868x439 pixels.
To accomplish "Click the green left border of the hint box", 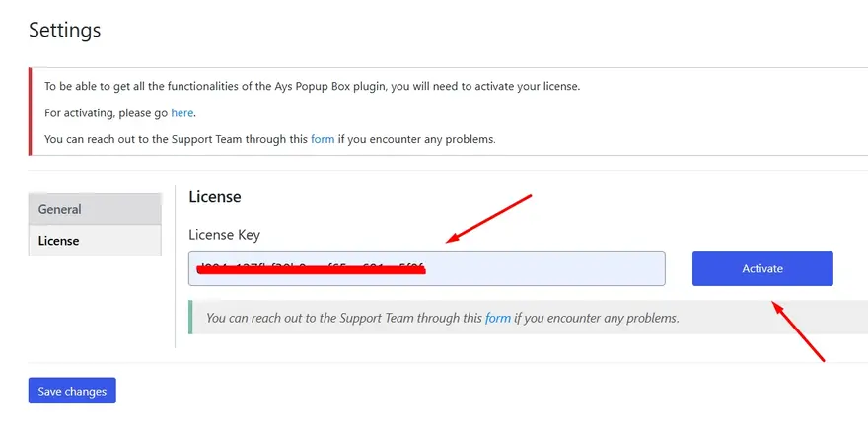I will point(190,318).
